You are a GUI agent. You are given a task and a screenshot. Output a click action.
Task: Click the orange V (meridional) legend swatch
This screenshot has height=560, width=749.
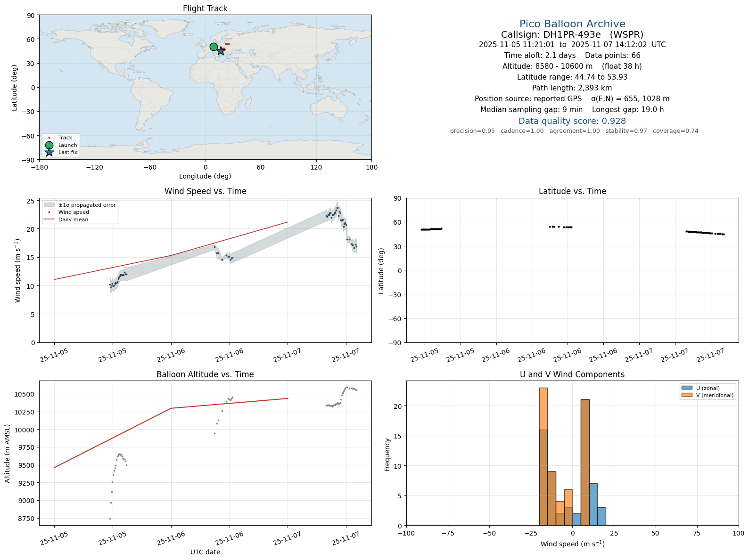(x=686, y=395)
